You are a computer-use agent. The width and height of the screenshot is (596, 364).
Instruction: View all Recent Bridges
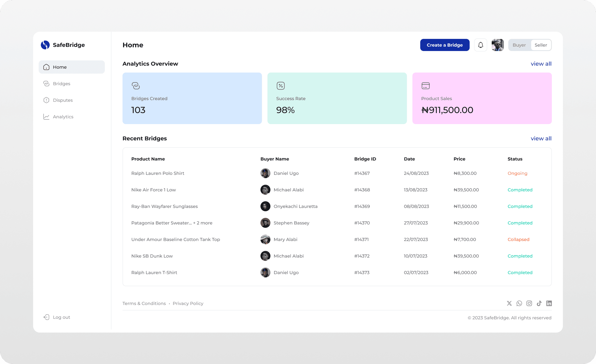pos(541,138)
